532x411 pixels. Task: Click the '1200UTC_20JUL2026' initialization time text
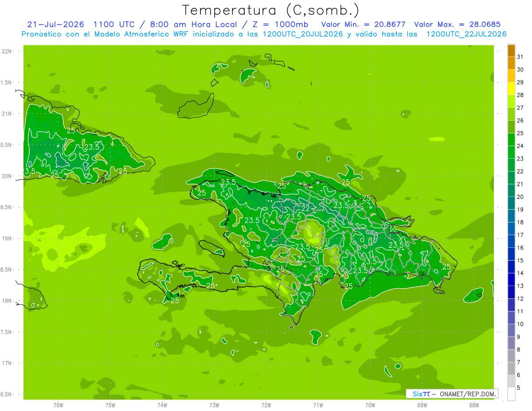pos(303,34)
